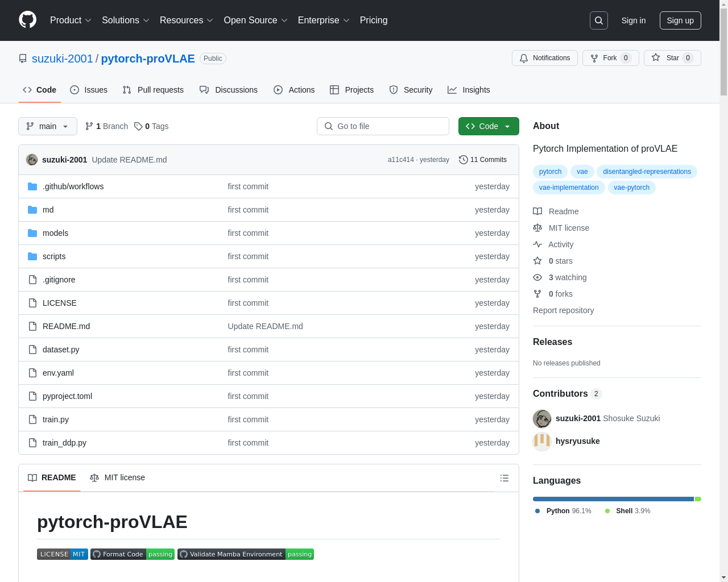Expand the Open Source menu
This screenshot has width=728, height=582.
[256, 20]
